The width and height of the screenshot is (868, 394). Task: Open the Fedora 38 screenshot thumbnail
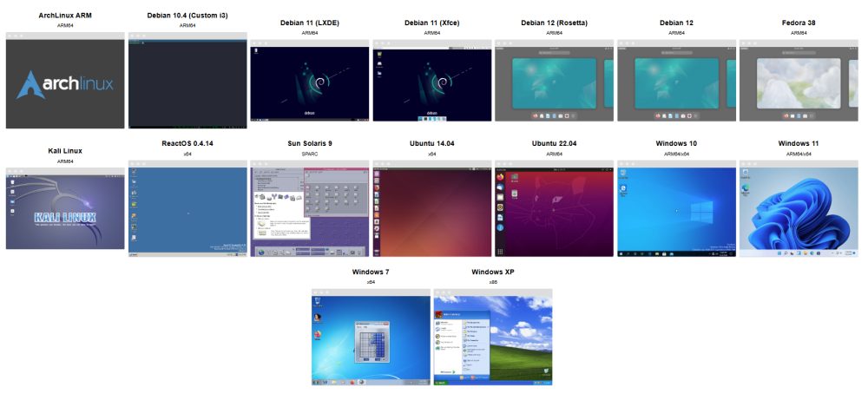pyautogui.click(x=799, y=81)
